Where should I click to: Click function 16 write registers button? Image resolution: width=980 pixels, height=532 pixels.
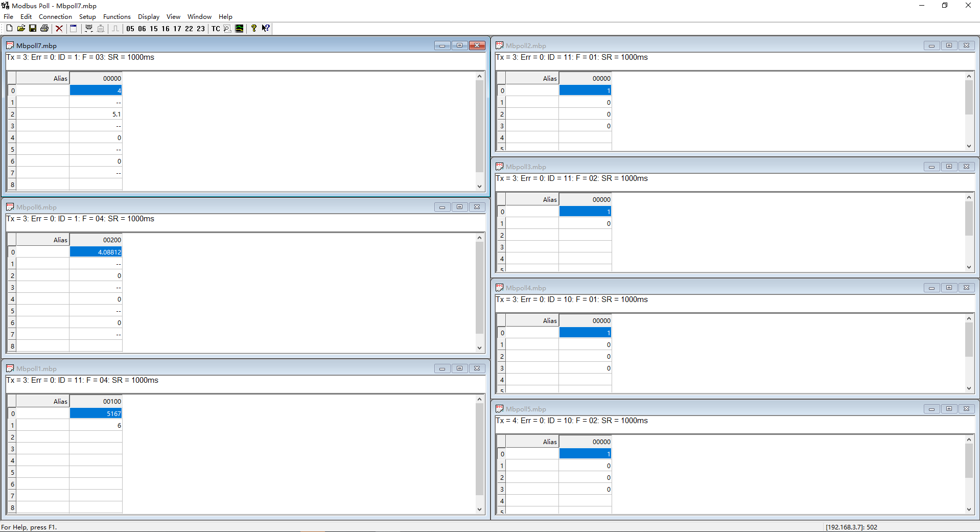click(x=166, y=29)
